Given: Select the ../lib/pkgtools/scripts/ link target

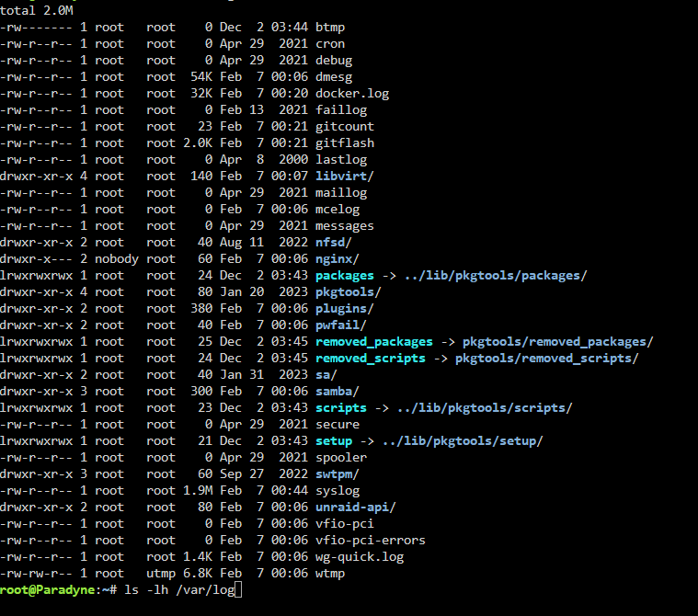Looking at the screenshot, I should click(485, 407).
